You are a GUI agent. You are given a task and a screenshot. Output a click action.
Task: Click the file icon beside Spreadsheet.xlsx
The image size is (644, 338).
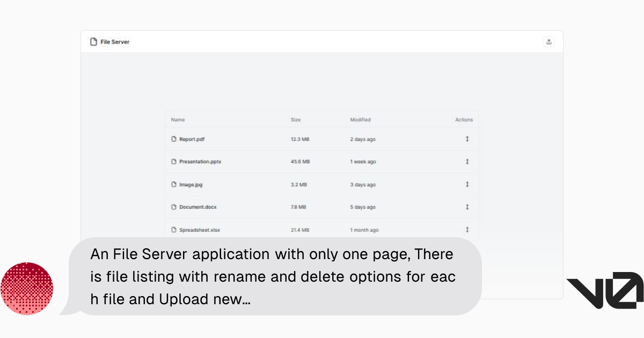pos(174,230)
